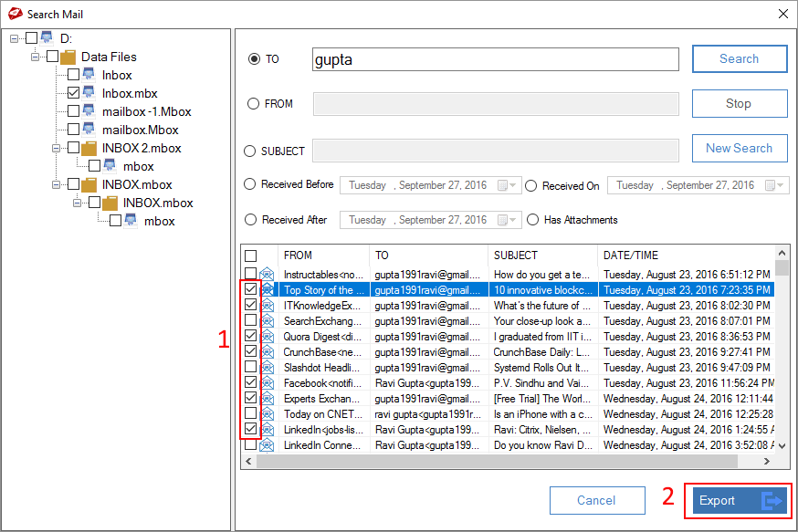Image resolution: width=798 pixels, height=532 pixels.
Task: Enable the Has Attachments radio option
Action: (533, 220)
